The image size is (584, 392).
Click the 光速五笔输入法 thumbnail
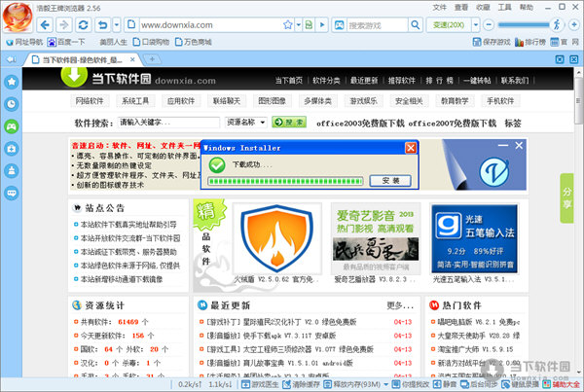pyautogui.click(x=474, y=238)
